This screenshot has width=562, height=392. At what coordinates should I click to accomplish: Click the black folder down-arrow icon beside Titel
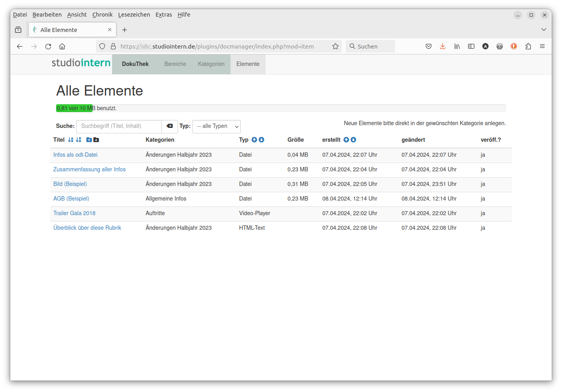click(96, 140)
